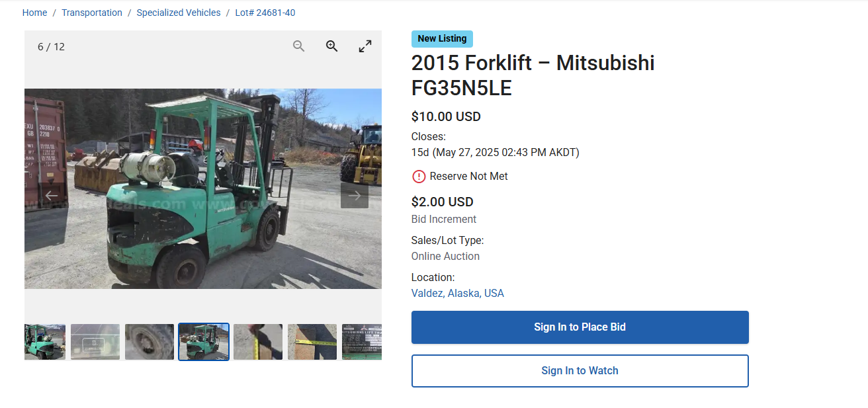Screen dimensions: 868x408
Task: Select the first forklift thumbnail
Action: (x=45, y=342)
